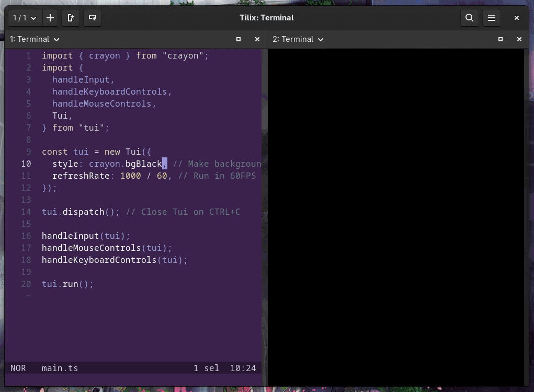
Task: Maximize the second terminal pane
Action: point(501,39)
